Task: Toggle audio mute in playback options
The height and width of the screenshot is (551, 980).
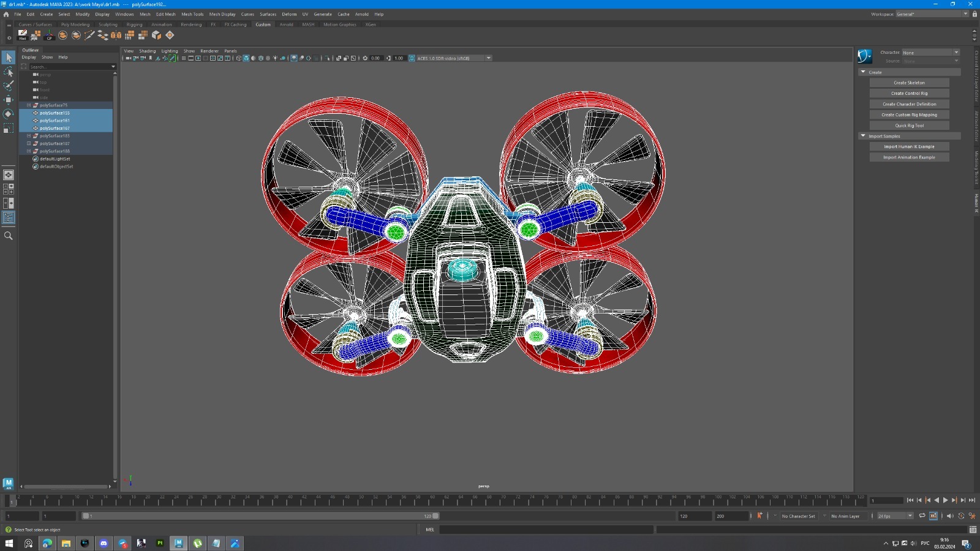Action: pyautogui.click(x=950, y=516)
